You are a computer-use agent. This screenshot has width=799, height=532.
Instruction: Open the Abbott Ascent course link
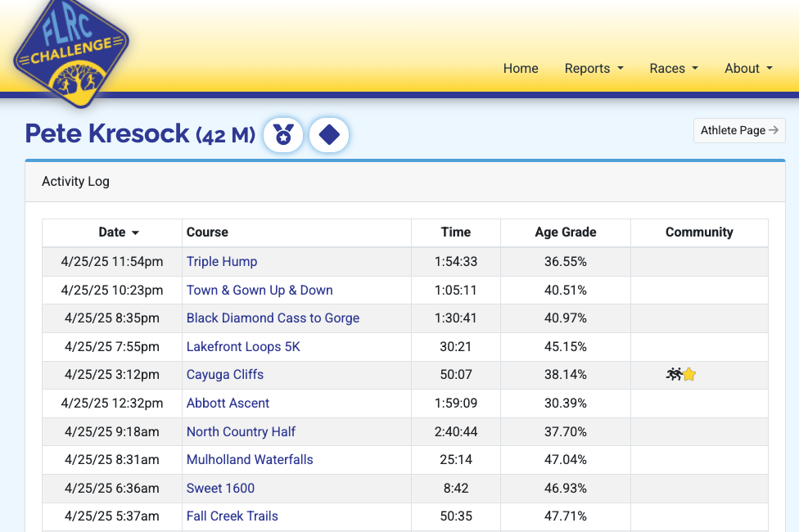click(228, 403)
